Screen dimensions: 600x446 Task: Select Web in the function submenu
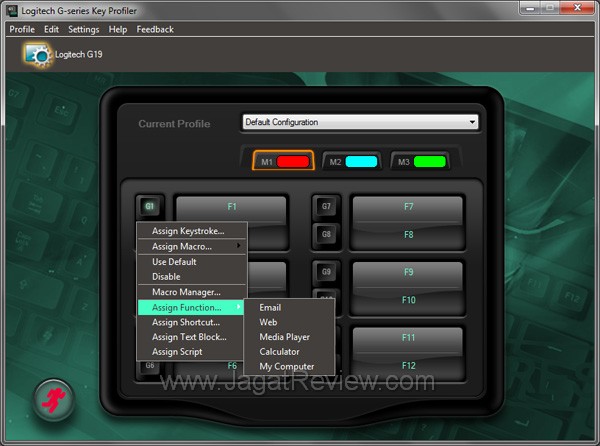289,322
